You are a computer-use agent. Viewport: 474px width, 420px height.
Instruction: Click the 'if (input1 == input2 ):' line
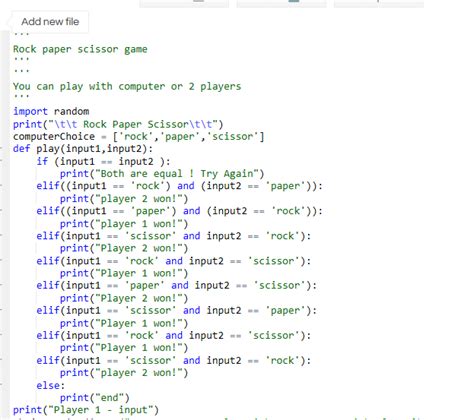[x=103, y=161]
